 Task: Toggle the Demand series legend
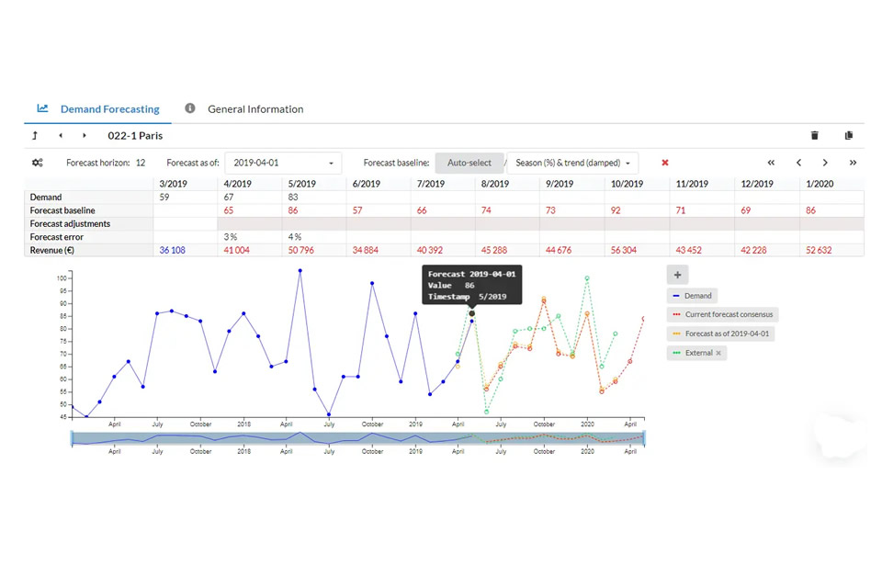693,296
